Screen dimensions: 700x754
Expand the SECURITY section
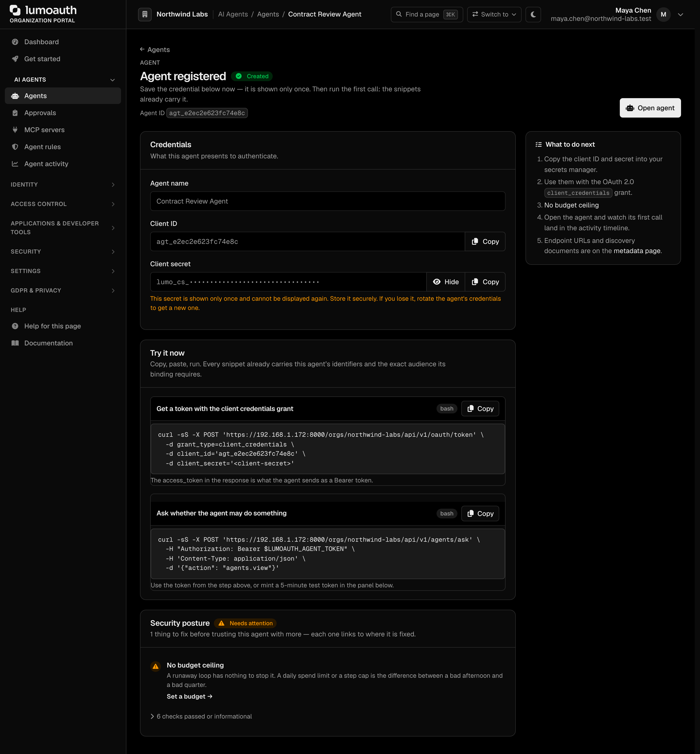click(x=63, y=252)
